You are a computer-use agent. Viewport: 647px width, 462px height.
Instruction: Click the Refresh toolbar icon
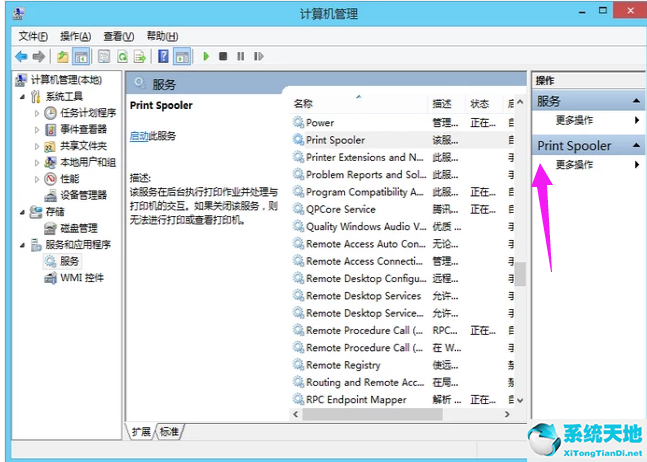(122, 57)
